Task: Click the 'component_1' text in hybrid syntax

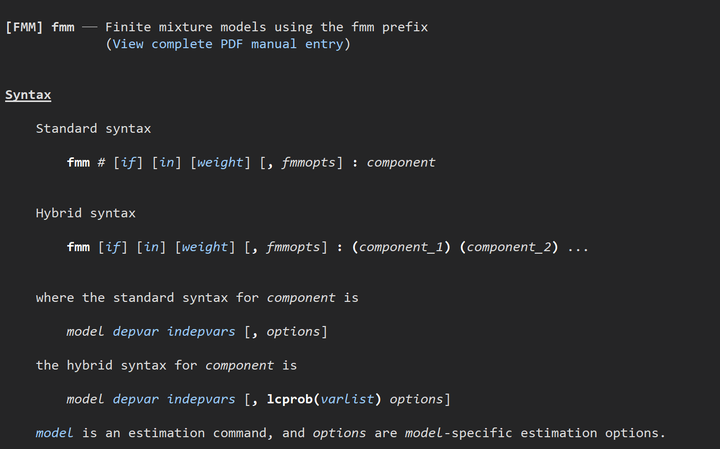Action: click(x=401, y=247)
